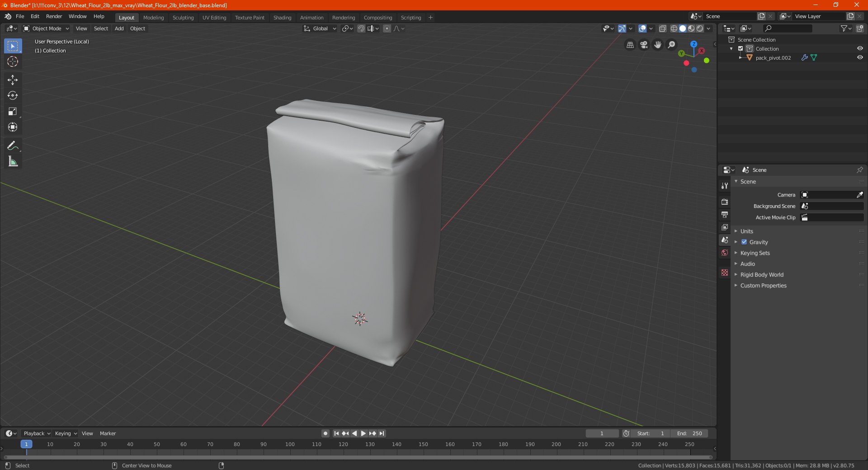Click the Blender logo menu icon
This screenshot has height=470, width=868.
click(x=8, y=16)
